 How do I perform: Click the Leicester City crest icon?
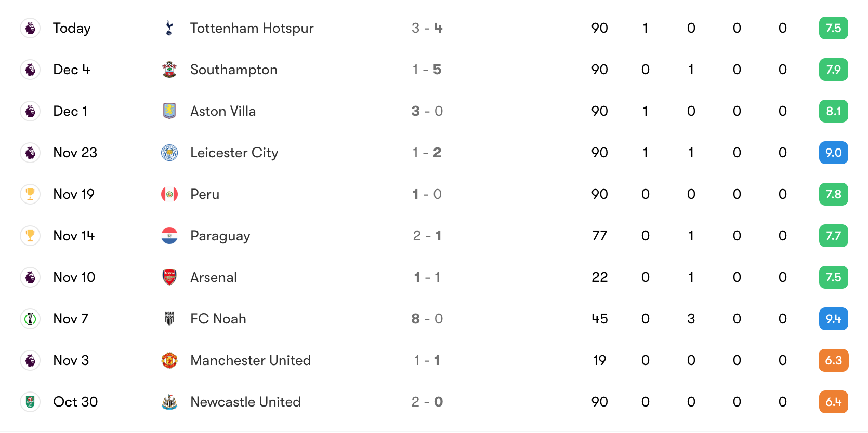[x=169, y=153]
